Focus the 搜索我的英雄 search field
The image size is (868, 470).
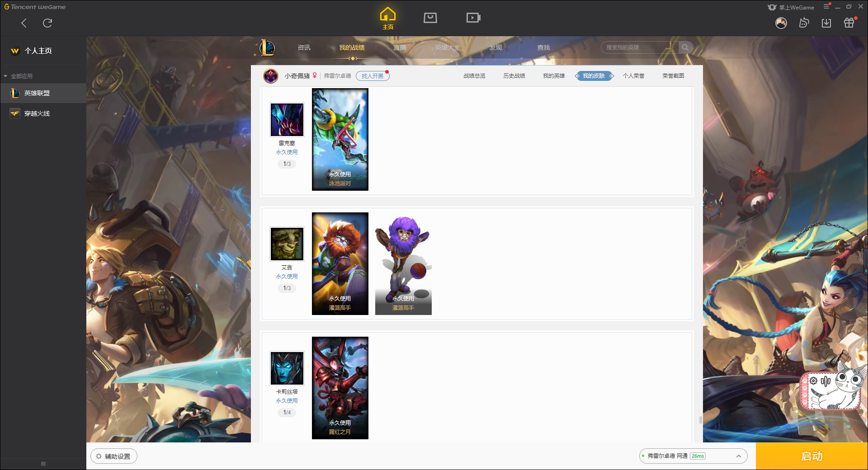(640, 47)
